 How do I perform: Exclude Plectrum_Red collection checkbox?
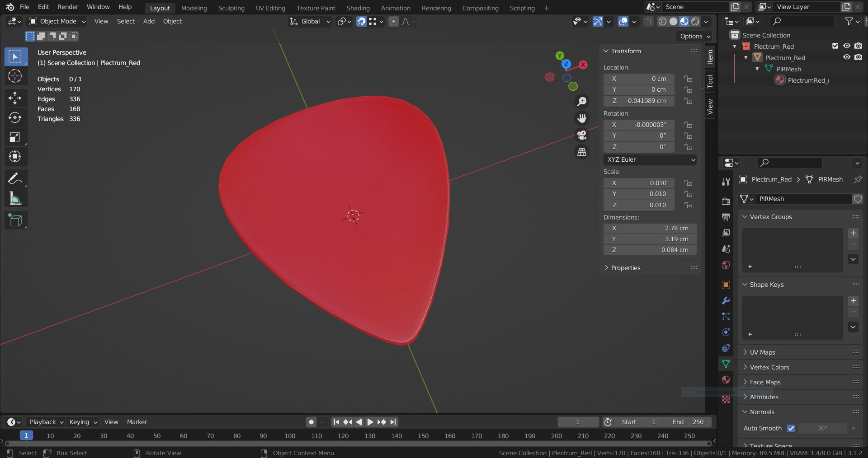click(x=835, y=46)
